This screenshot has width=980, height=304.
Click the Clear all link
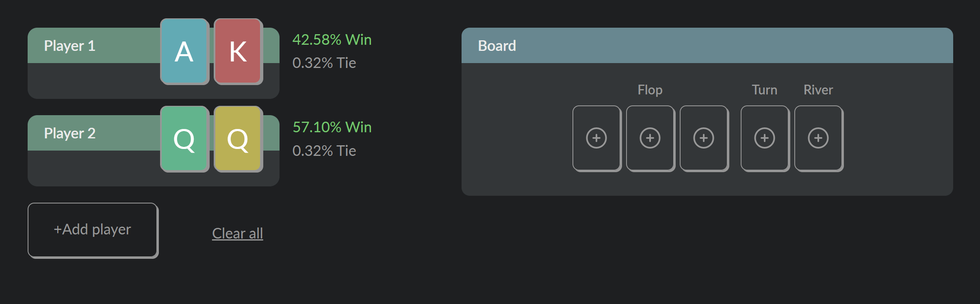point(237,233)
